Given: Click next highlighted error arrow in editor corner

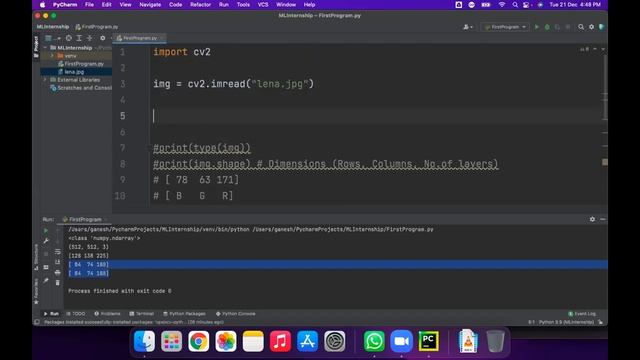Looking at the screenshot, I should 603,49.
